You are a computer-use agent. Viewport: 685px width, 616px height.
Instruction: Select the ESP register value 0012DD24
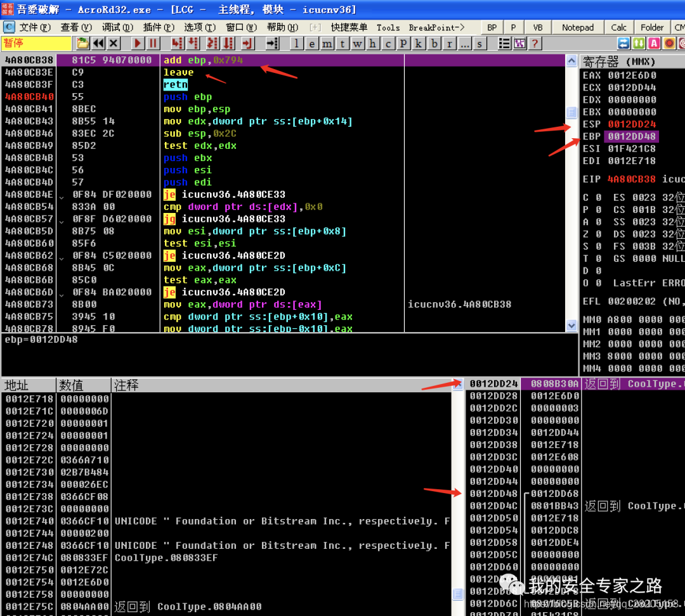632,124
